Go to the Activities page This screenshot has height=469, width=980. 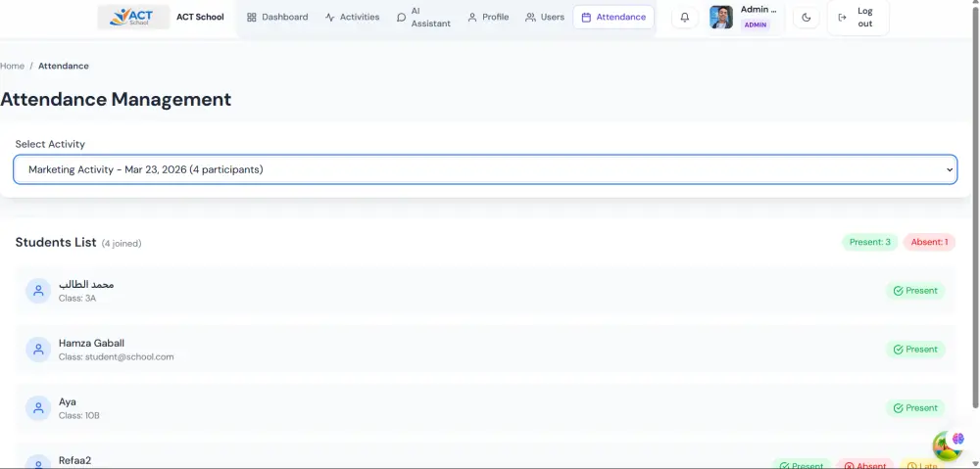pyautogui.click(x=352, y=18)
